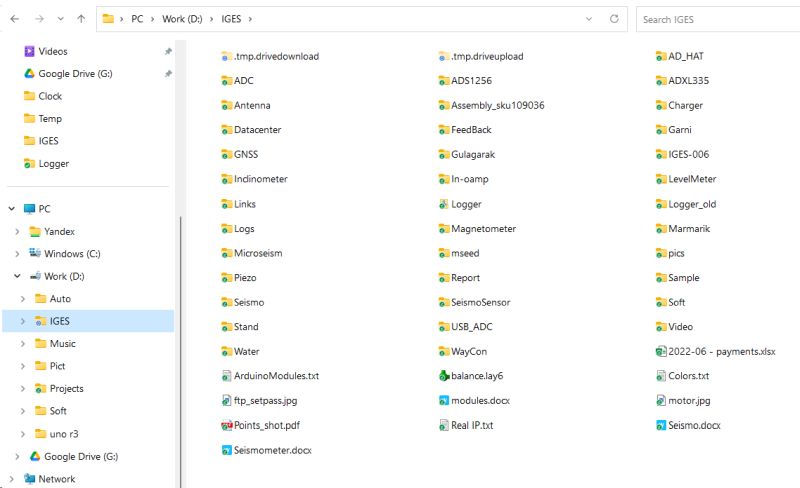
Task: Select Inclinometer folder name
Action: [261, 179]
